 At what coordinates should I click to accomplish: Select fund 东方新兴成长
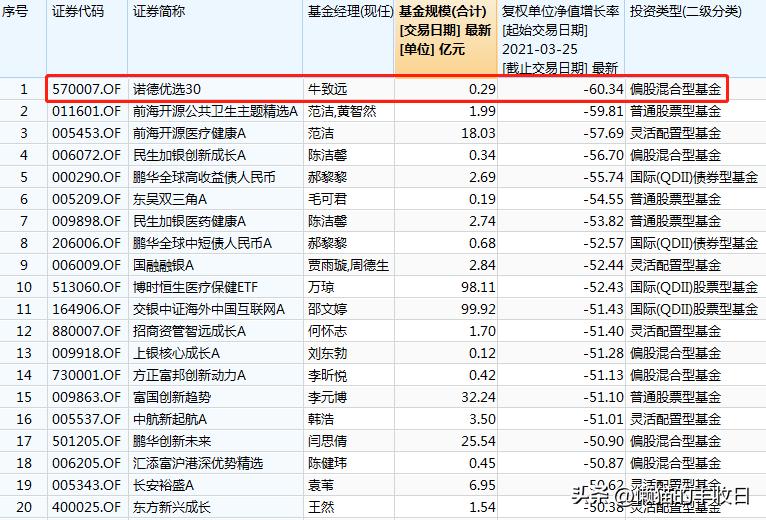pyautogui.click(x=172, y=507)
